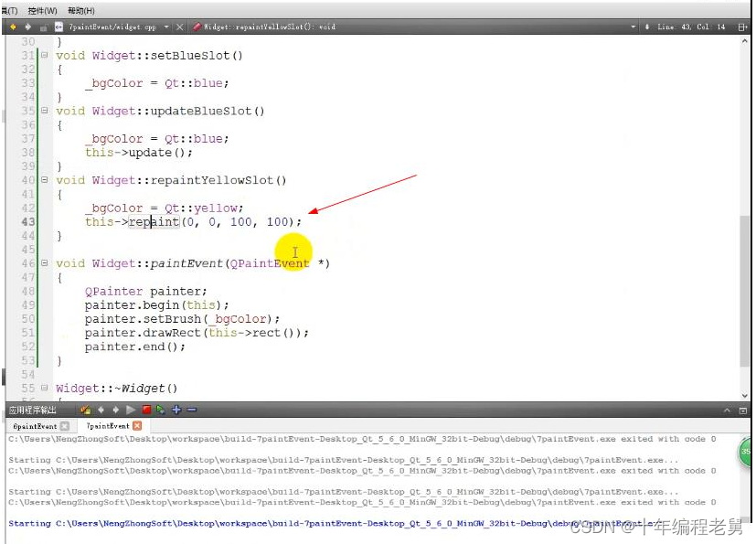Re-run the configuration with the green arrow icon

pos(161,410)
